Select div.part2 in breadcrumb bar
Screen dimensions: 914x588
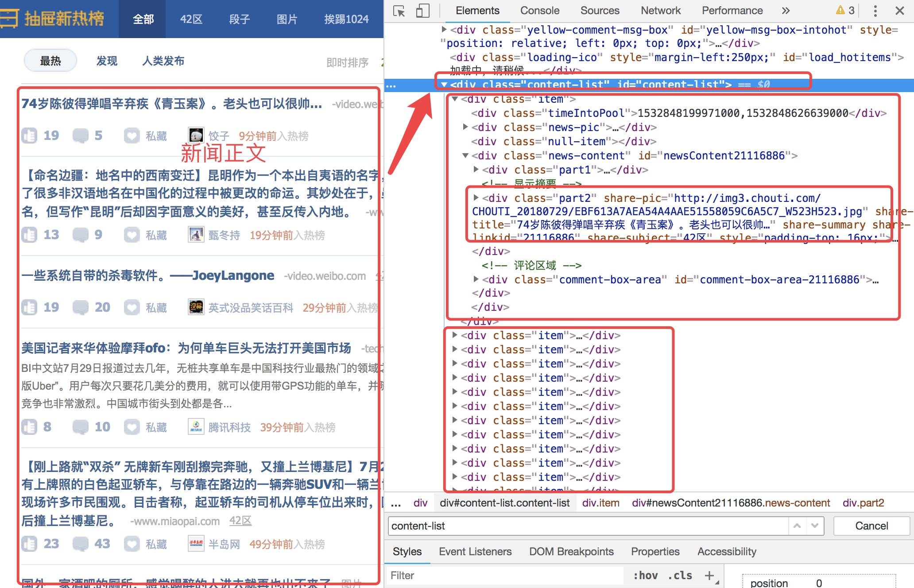[863, 503]
